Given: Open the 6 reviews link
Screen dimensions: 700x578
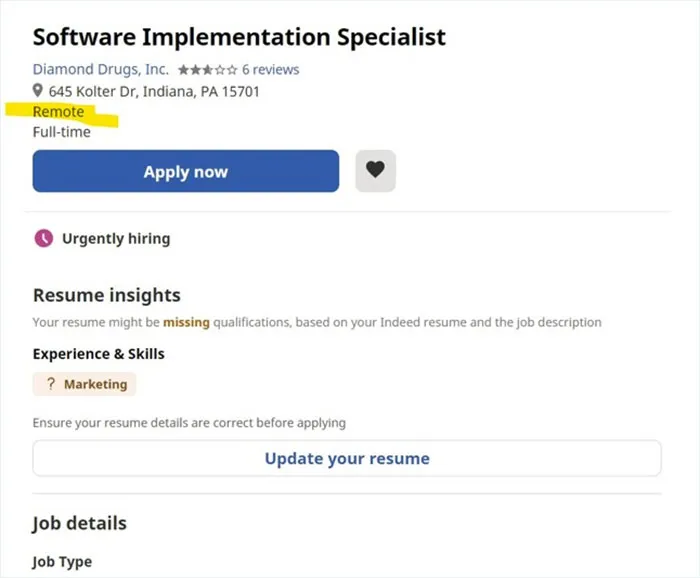Looking at the screenshot, I should tap(271, 70).
